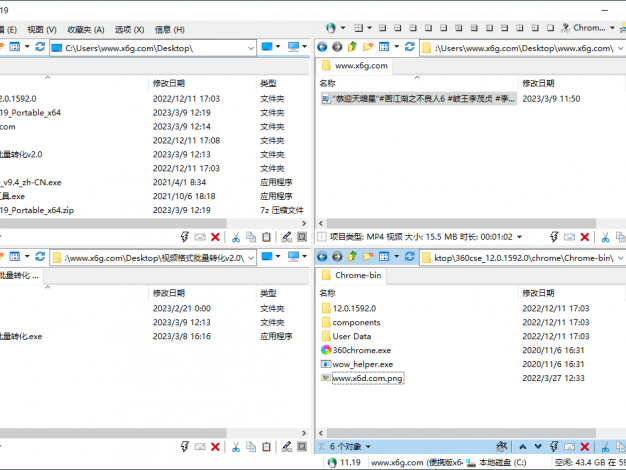This screenshot has width=626, height=470.
Task: Go back in bottom-right Chrome-bin pane
Action: point(322,257)
